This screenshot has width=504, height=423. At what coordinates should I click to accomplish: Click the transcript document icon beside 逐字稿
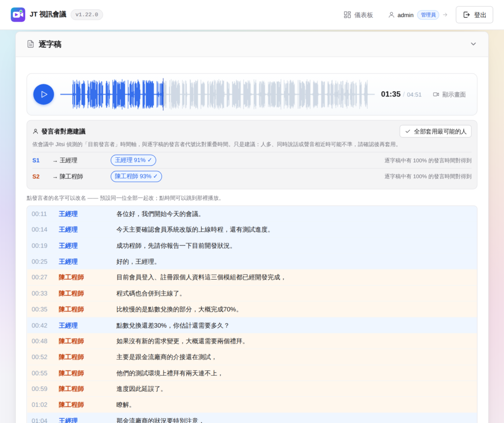tap(31, 44)
